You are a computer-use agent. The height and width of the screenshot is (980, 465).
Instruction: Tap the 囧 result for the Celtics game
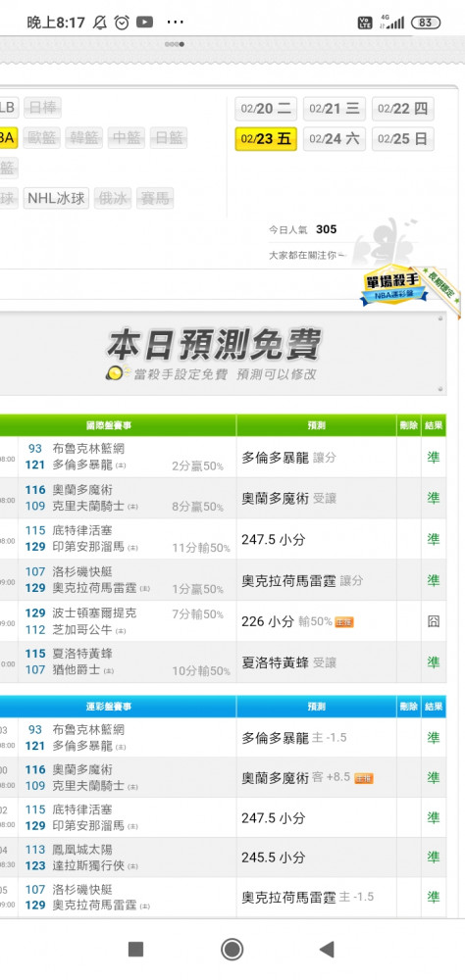click(x=433, y=622)
